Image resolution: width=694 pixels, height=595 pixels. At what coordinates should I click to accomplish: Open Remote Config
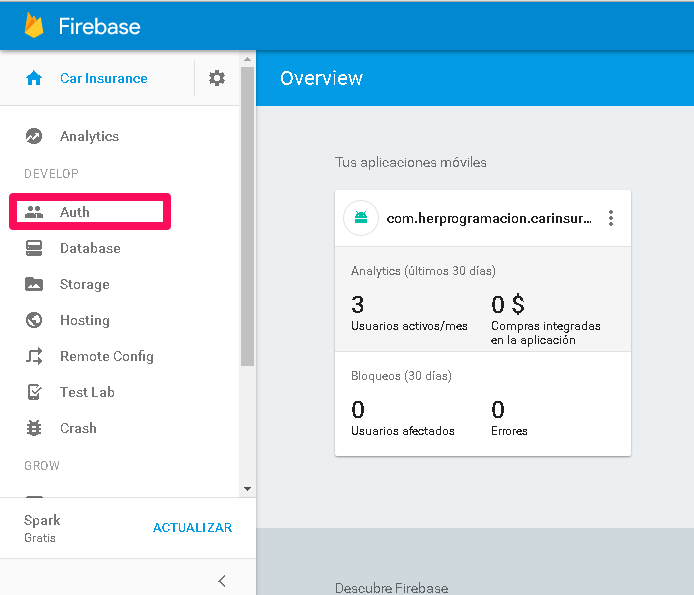(107, 356)
